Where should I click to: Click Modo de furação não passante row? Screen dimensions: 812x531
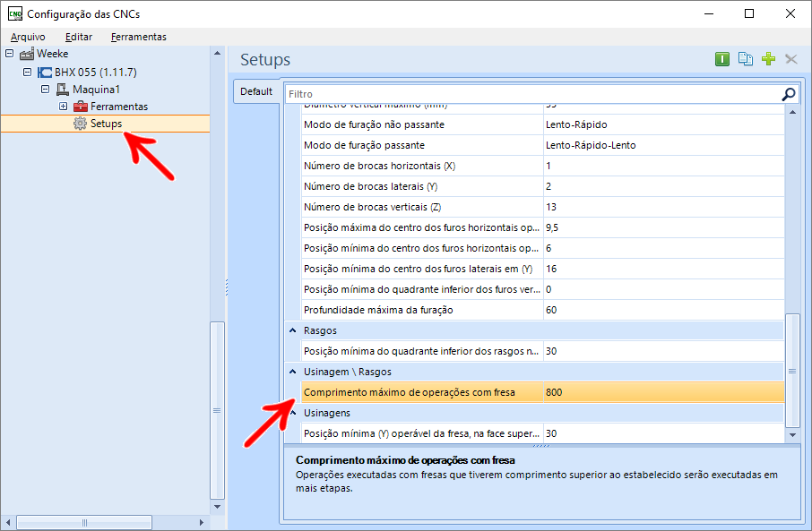[543, 124]
